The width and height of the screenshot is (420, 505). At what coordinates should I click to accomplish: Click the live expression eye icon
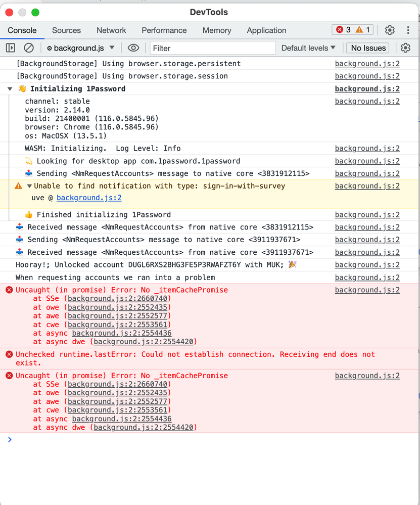[133, 48]
